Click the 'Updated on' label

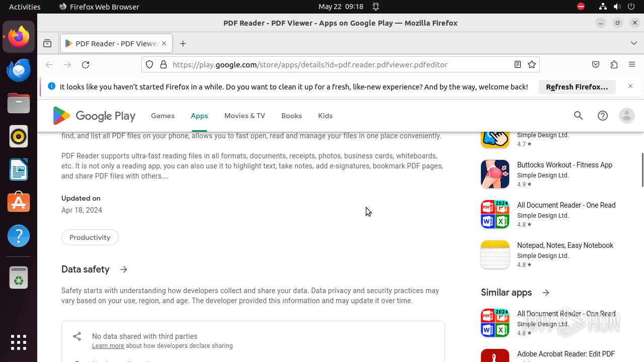(x=81, y=198)
